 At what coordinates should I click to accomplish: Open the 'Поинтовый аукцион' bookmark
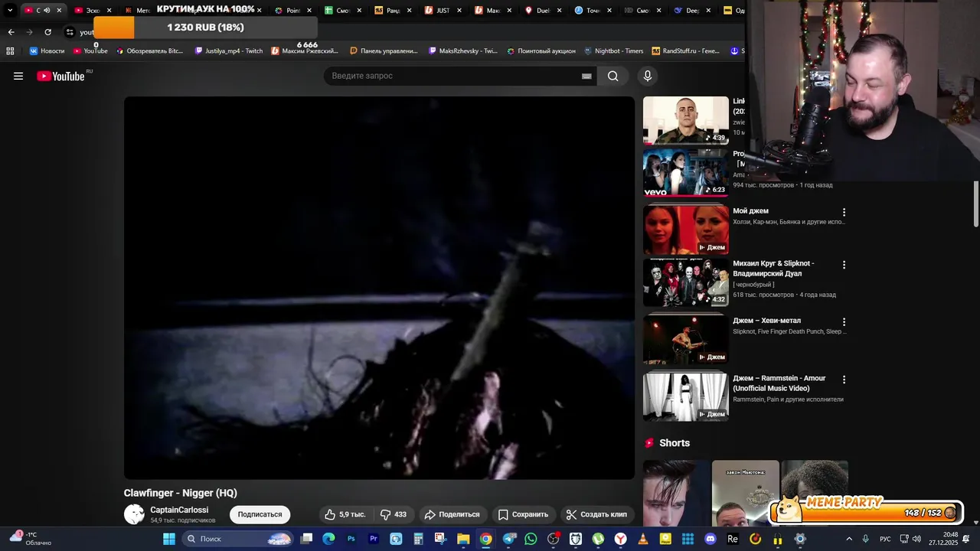541,51
